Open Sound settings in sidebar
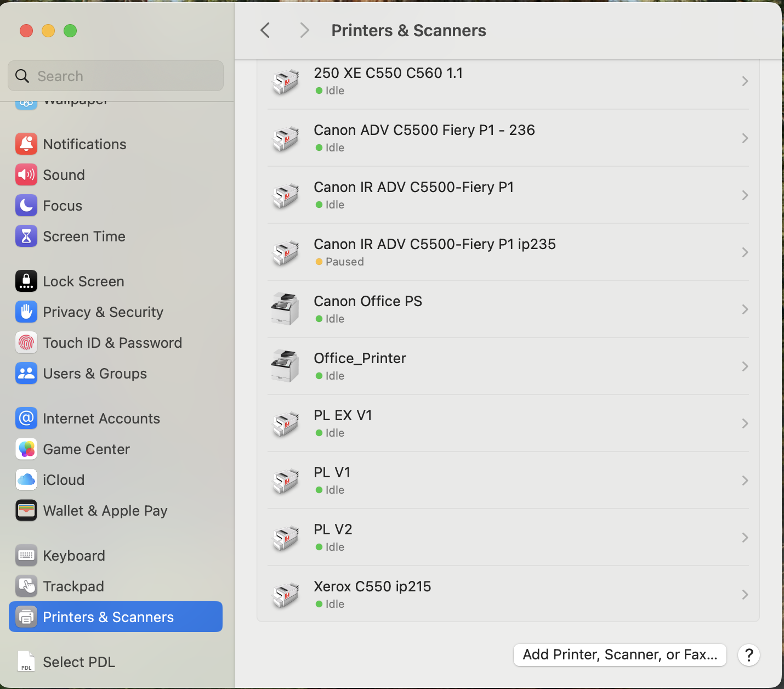The image size is (784, 689). 64,174
